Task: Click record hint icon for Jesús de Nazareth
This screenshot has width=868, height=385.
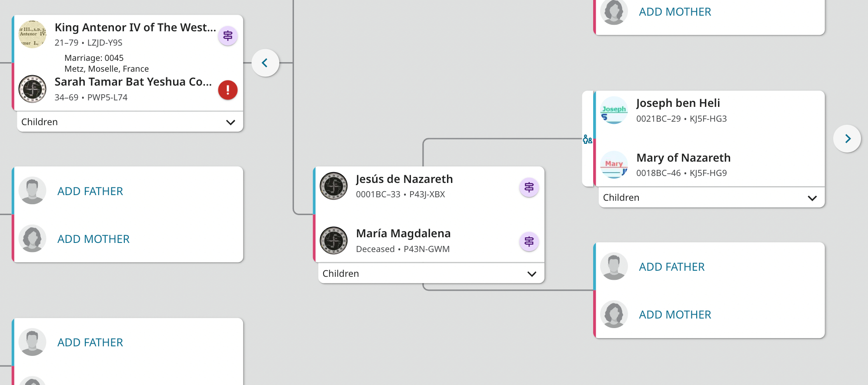Action: (x=529, y=187)
